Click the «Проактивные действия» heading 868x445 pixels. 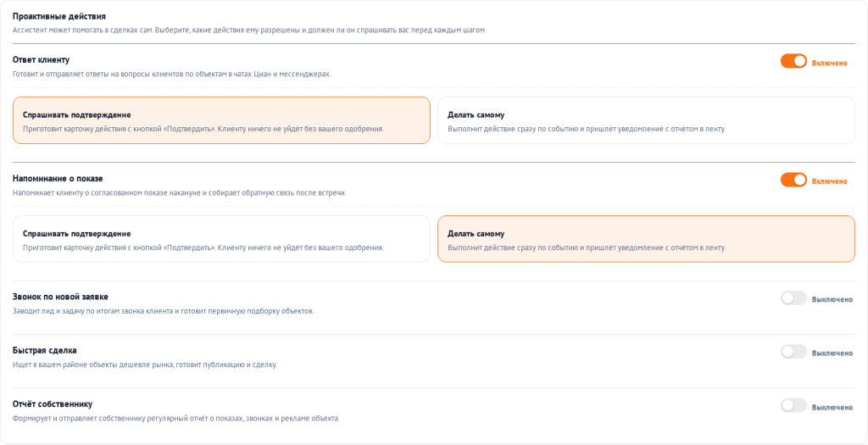[59, 17]
